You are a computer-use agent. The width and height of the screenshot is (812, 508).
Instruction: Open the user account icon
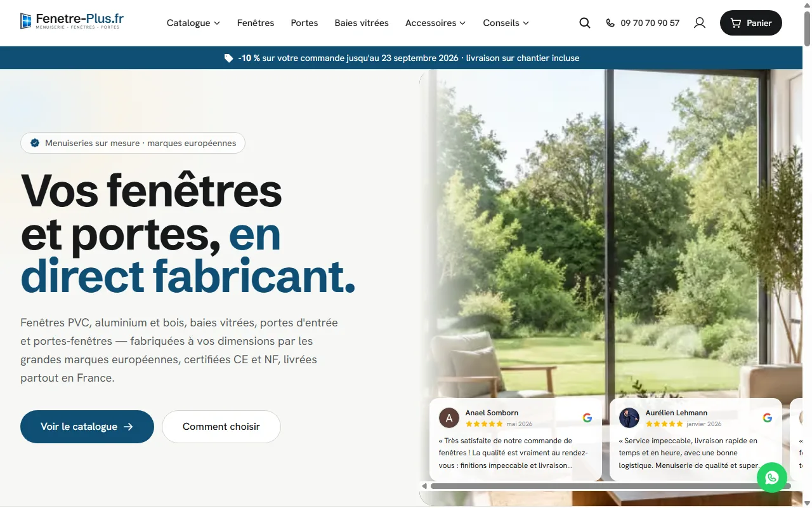700,23
